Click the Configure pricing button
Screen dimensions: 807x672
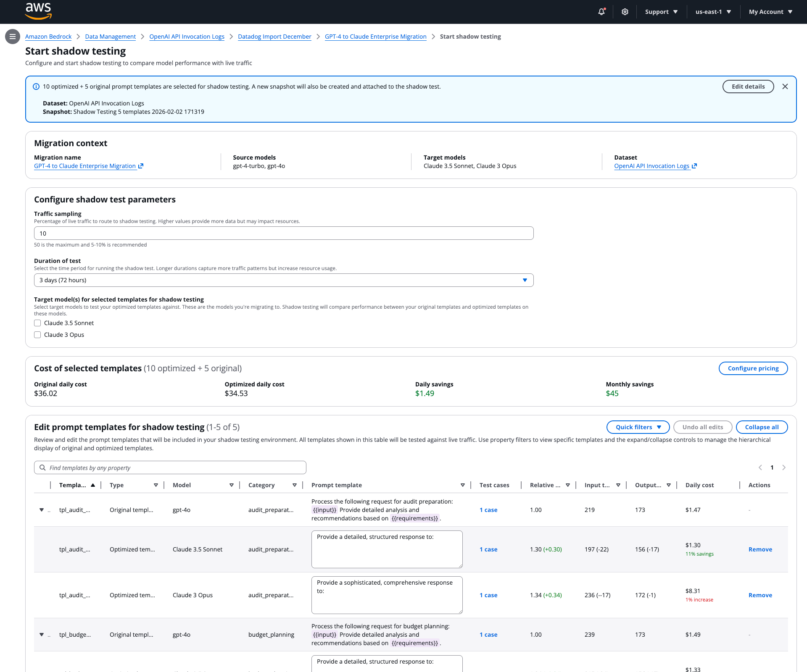click(753, 368)
